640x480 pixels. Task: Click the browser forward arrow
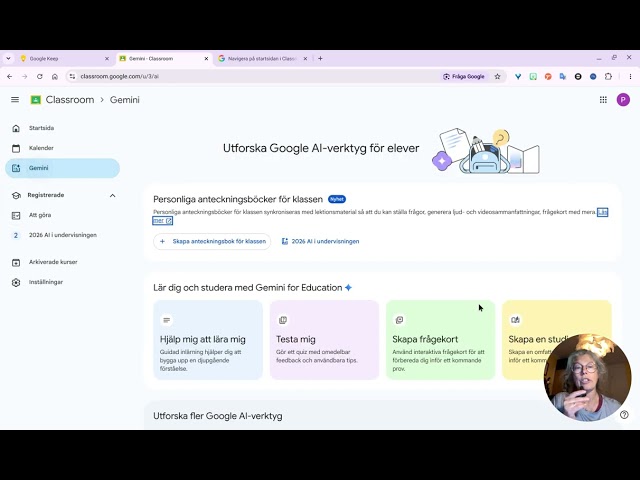24,76
